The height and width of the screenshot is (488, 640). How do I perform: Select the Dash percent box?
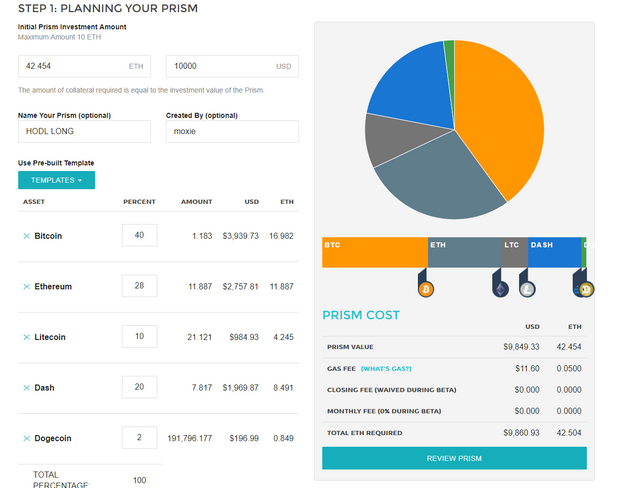click(x=140, y=387)
